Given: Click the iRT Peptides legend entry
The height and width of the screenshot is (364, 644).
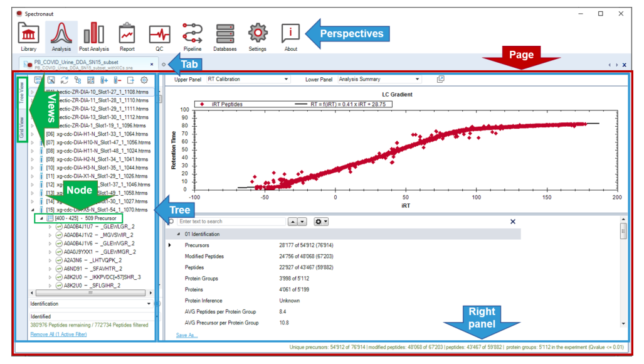Looking at the screenshot, I should pyautogui.click(x=221, y=104).
